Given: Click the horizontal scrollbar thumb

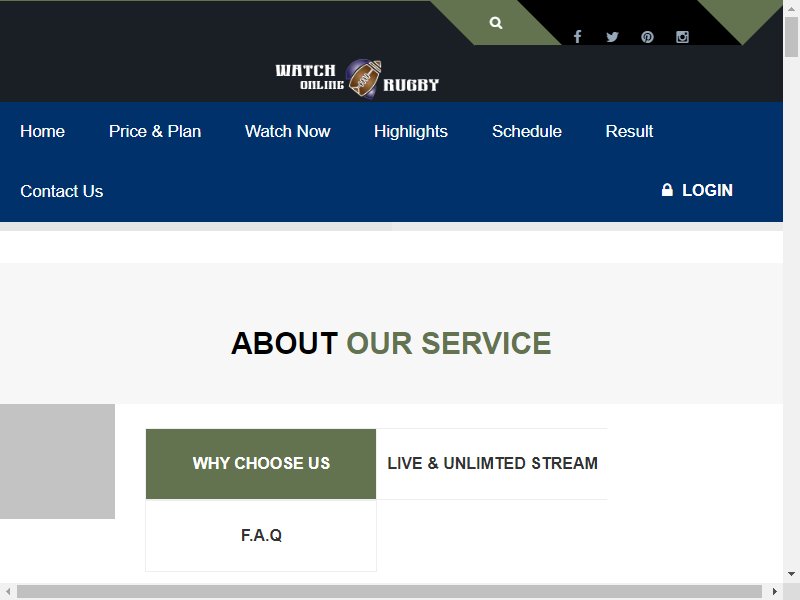Looking at the screenshot, I should pos(389,592).
